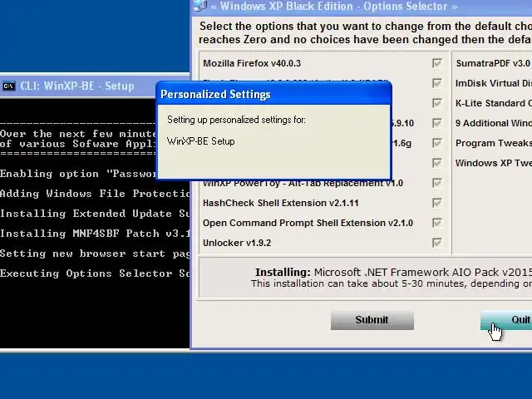Click the Program Tweaks option label
This screenshot has height=399, width=532.
[x=494, y=143]
